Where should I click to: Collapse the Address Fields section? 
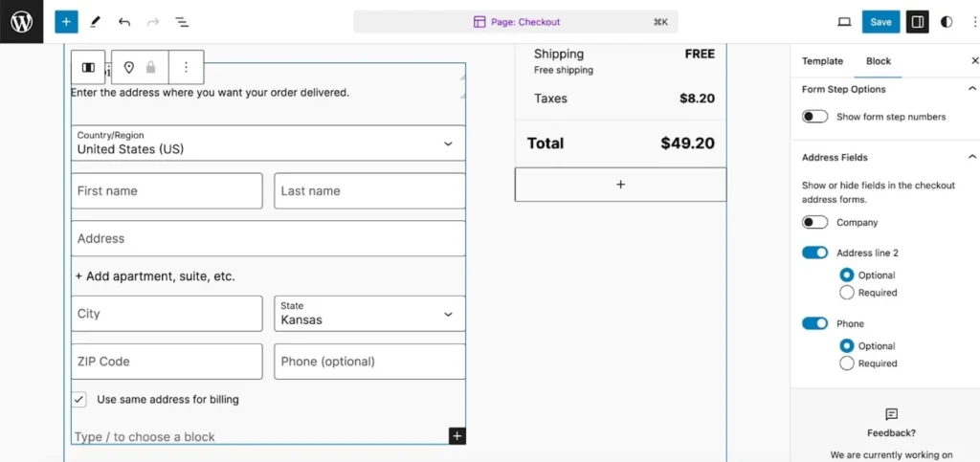click(971, 157)
